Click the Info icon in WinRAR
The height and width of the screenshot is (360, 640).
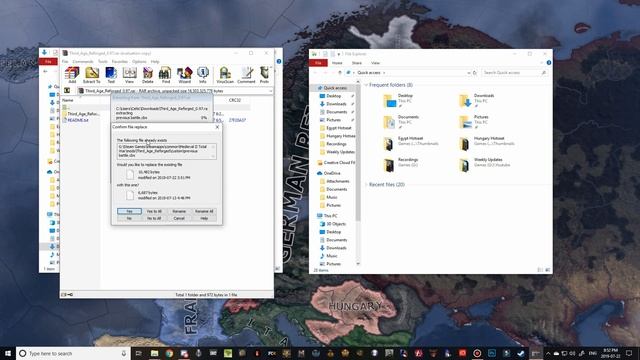click(203, 74)
